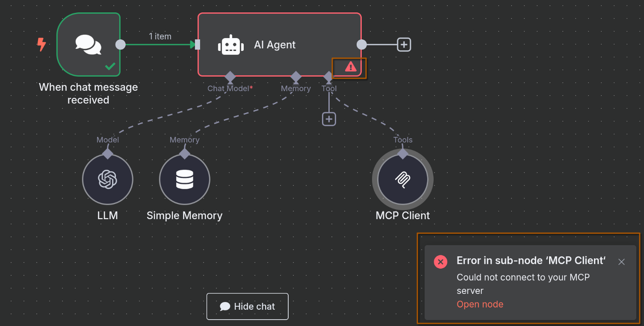Viewport: 644px width, 326px height.
Task: Click the red warning triangle on AI Agent
Action: (351, 67)
